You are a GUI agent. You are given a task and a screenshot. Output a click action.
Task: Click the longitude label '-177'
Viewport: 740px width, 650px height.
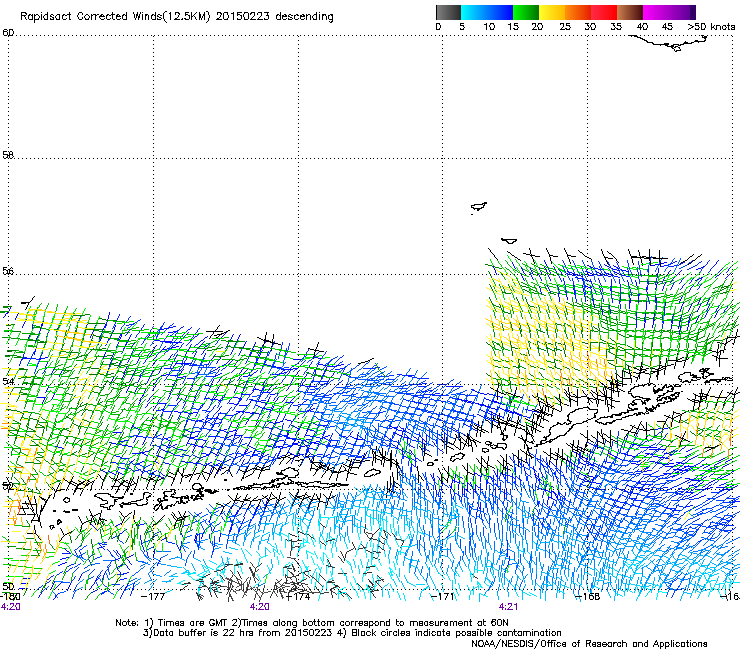153,596
